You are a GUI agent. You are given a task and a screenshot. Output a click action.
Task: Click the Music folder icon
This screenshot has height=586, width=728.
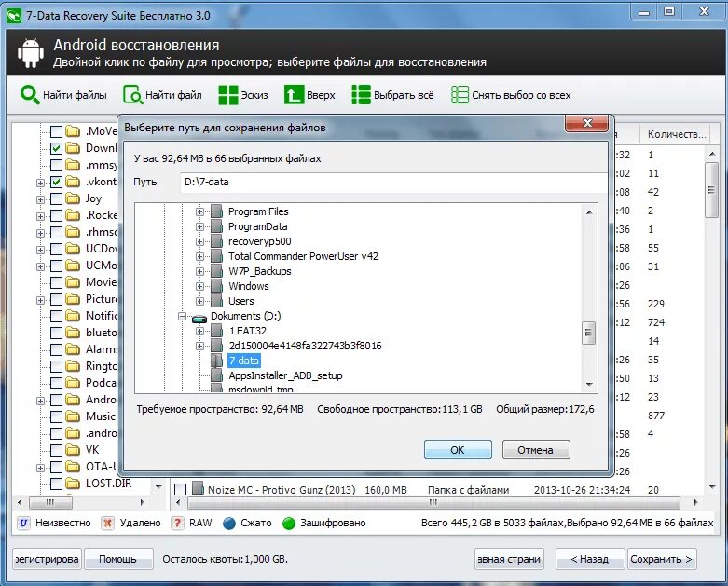73,416
